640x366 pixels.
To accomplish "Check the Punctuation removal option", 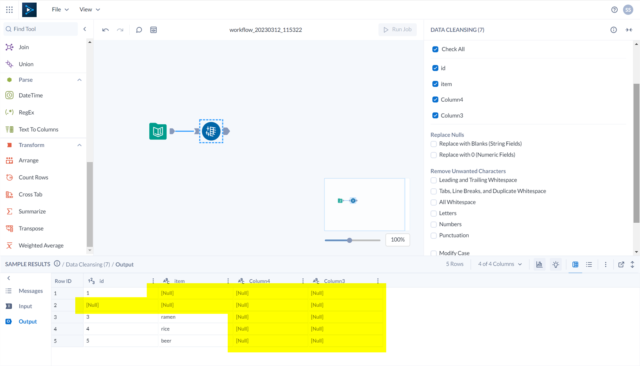I will pyautogui.click(x=433, y=235).
